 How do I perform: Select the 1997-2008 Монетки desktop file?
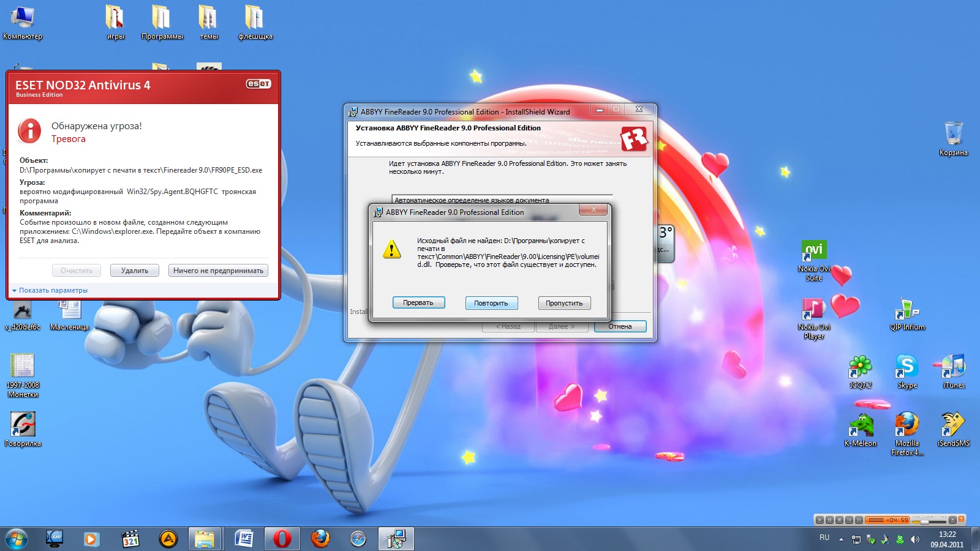coord(23,376)
